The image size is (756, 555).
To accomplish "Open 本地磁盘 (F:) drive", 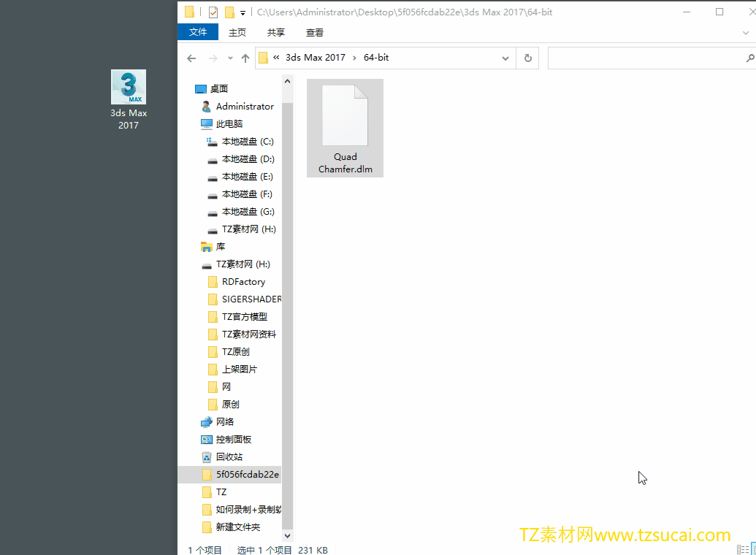I will [247, 194].
